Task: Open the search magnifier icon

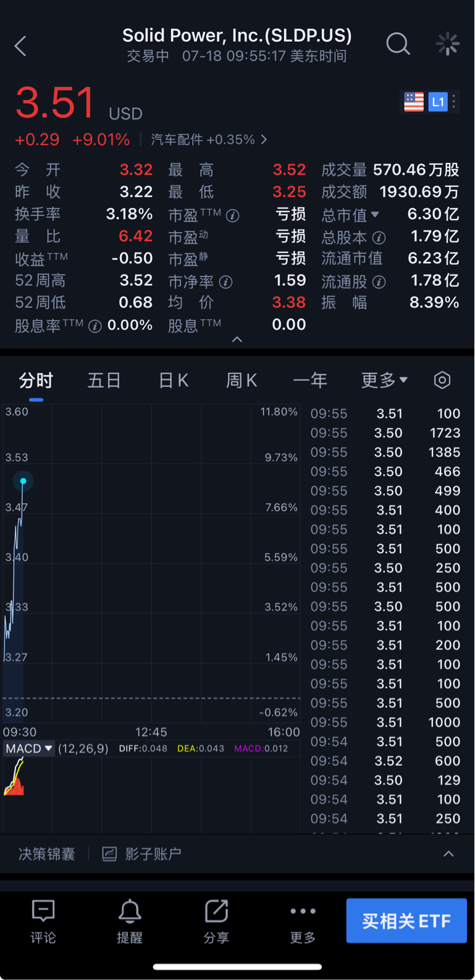Action: (398, 44)
